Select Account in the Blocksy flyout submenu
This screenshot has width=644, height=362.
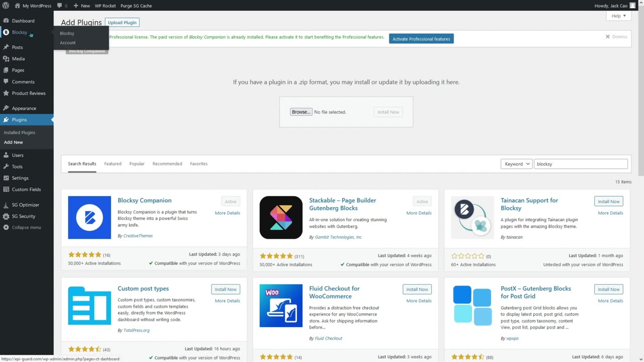pos(67,43)
